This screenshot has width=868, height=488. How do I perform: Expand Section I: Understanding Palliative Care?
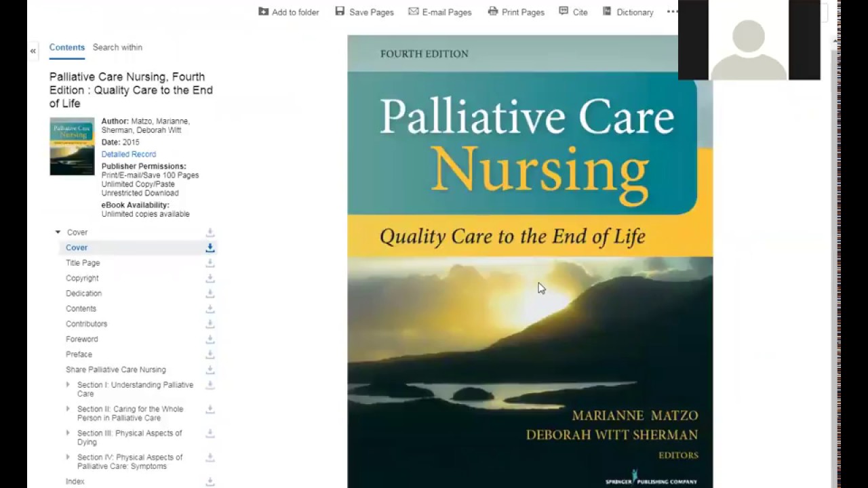pyautogui.click(x=67, y=385)
